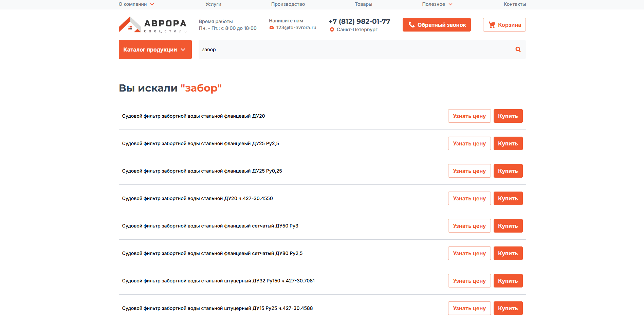Open the Производство menu item
This screenshot has height=318, width=644.
pyautogui.click(x=288, y=4)
